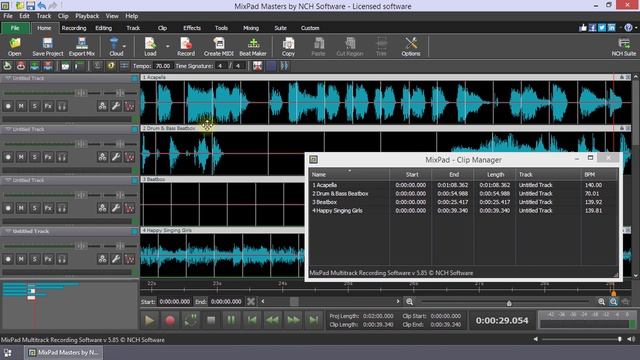Open effects chain icon on Acapella track

point(102,106)
